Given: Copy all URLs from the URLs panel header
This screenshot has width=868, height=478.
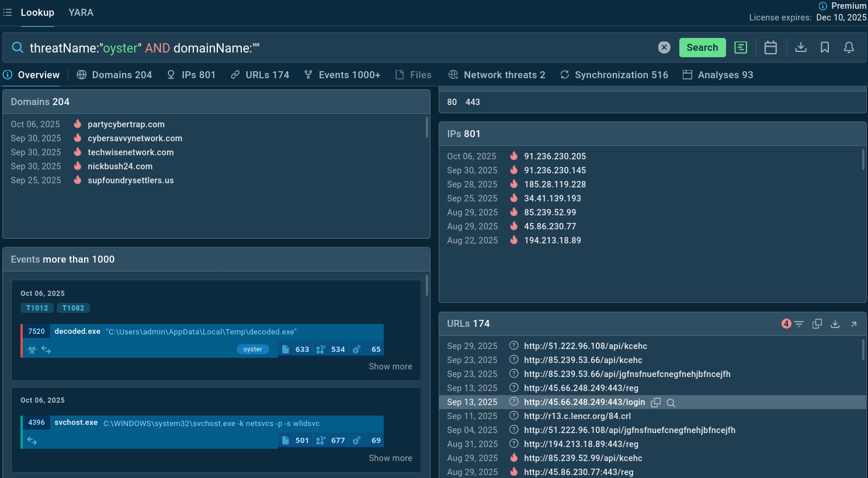Looking at the screenshot, I should click(x=817, y=324).
